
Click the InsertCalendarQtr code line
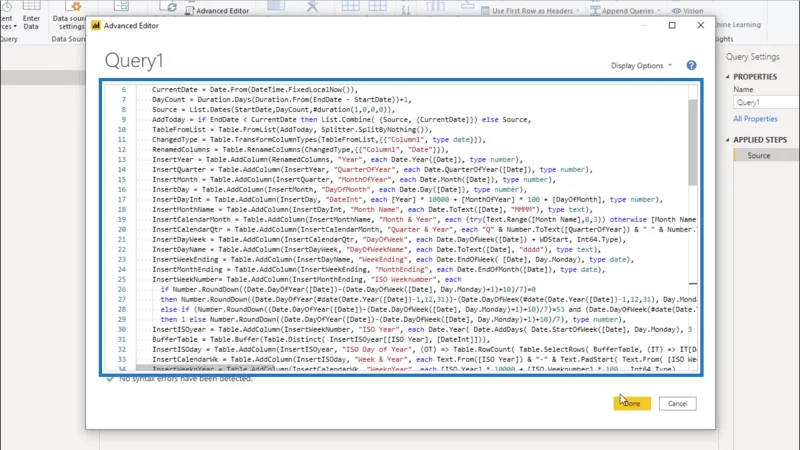(x=424, y=230)
